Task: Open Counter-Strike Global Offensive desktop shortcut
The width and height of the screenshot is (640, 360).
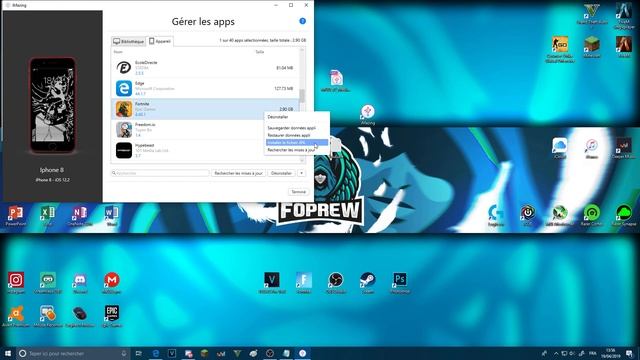Action: pyautogui.click(x=560, y=49)
